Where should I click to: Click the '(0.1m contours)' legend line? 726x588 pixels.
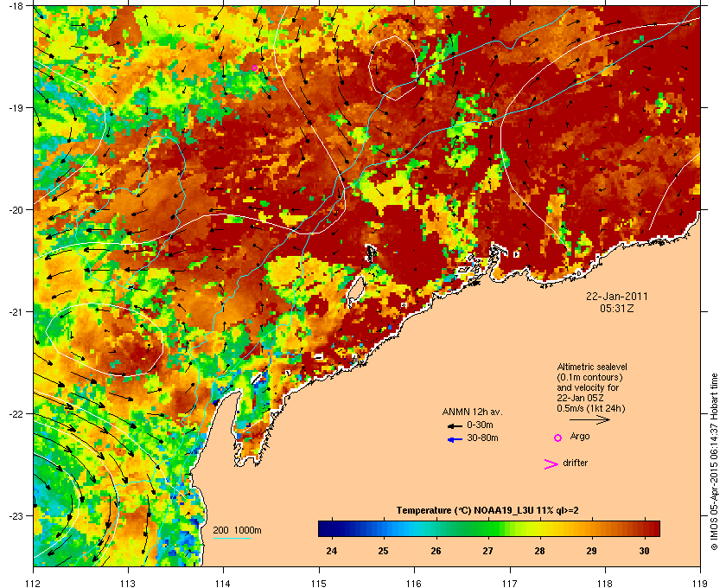pyautogui.click(x=589, y=377)
